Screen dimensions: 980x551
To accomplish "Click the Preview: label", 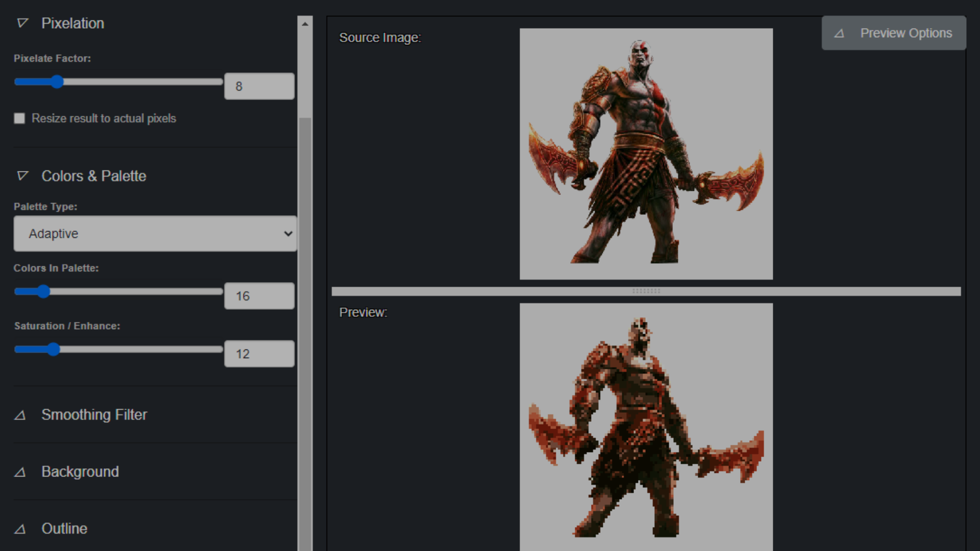I will click(363, 312).
